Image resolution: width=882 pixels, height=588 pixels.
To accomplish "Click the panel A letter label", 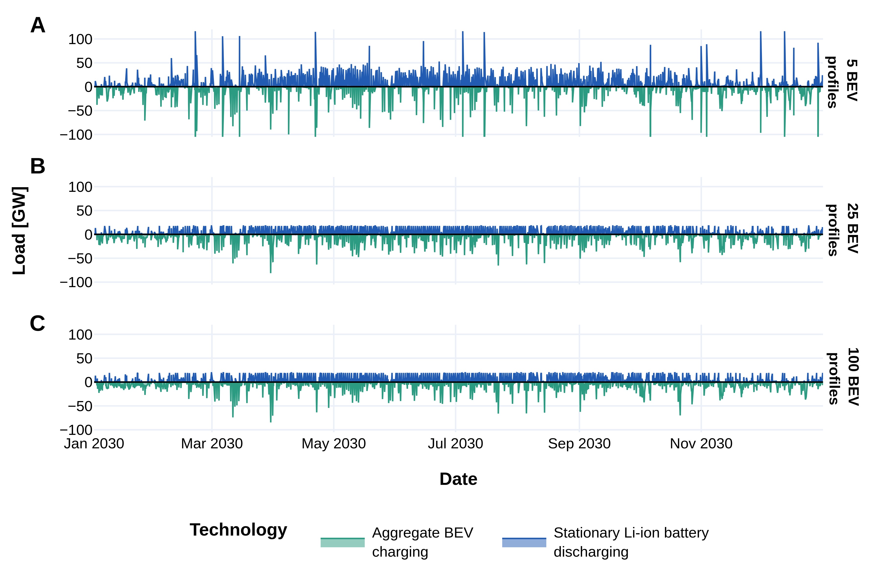I will pos(37,25).
